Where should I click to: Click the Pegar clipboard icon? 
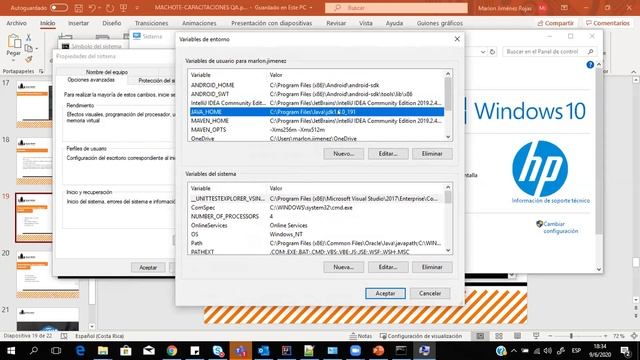14,41
